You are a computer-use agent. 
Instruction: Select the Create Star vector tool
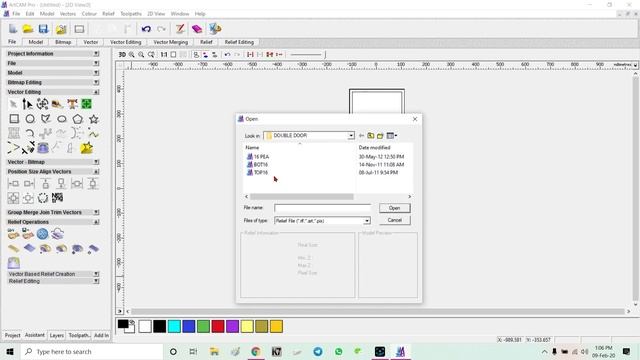click(x=93, y=119)
